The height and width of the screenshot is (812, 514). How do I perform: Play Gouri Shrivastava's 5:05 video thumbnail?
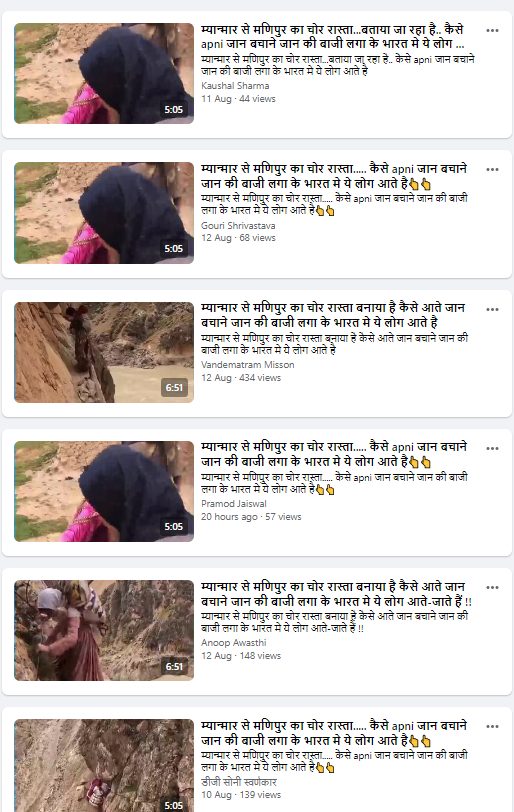click(x=104, y=212)
